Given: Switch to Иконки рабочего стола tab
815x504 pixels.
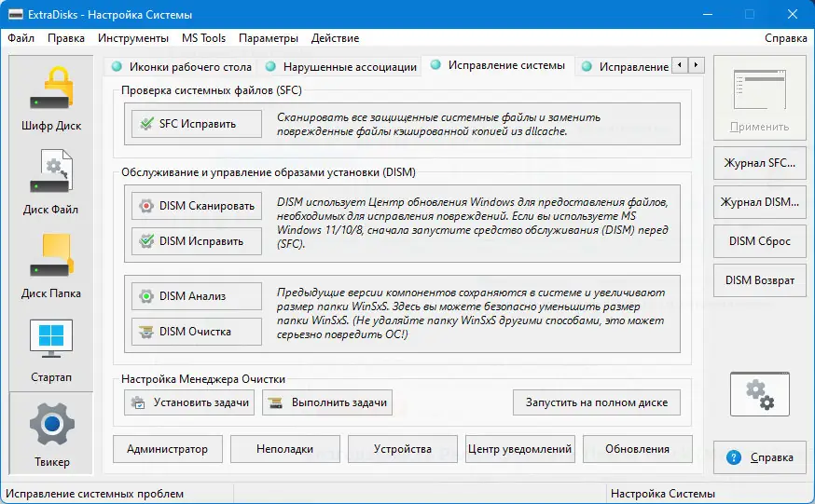Looking at the screenshot, I should pyautogui.click(x=182, y=66).
